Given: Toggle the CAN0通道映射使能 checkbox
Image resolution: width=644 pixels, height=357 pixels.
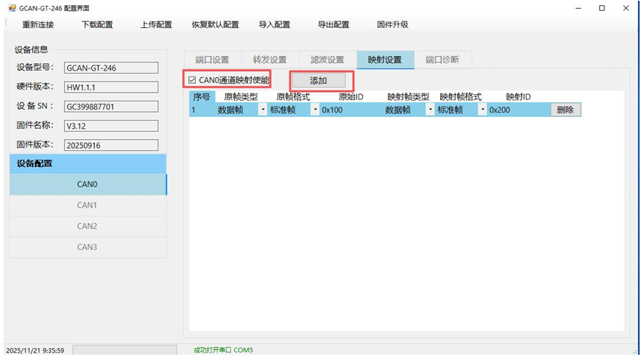Looking at the screenshot, I should 192,80.
